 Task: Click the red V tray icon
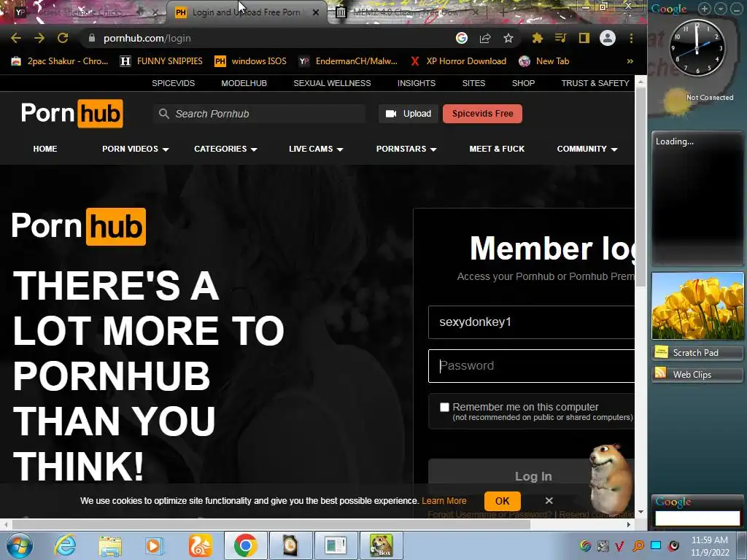619,545
